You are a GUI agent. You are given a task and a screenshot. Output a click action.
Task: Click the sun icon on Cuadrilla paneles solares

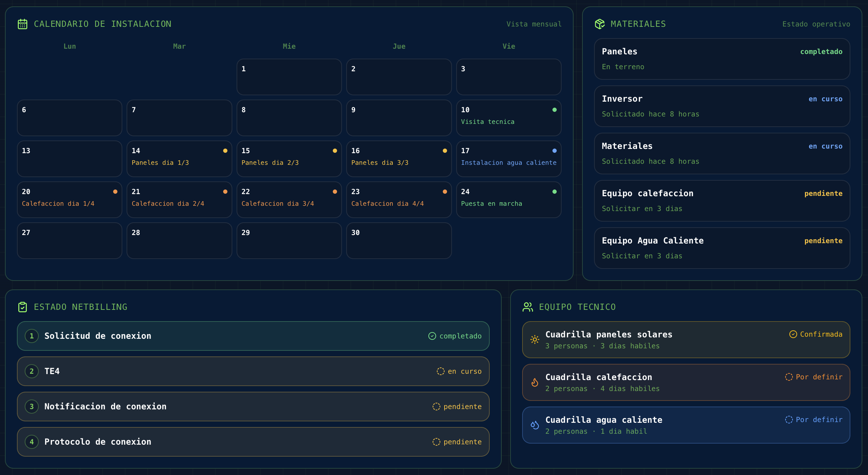(535, 339)
